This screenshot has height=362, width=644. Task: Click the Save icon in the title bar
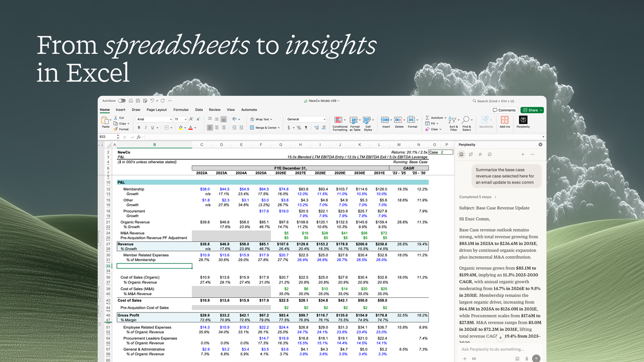(138, 101)
